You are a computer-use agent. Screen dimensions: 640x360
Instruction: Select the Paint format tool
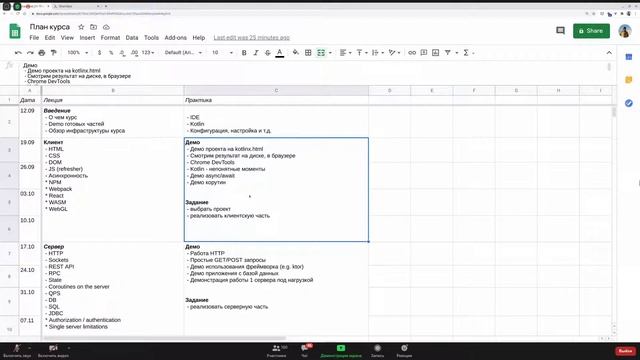53,53
